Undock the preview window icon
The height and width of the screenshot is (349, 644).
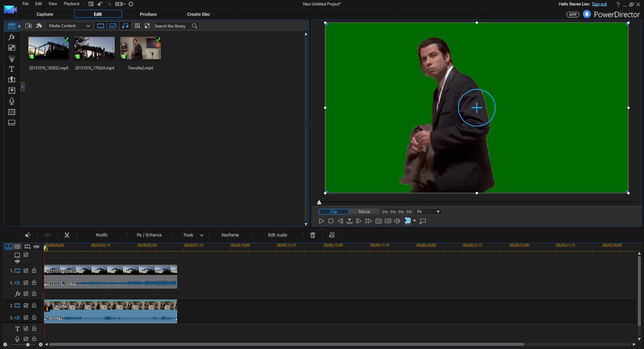(423, 221)
